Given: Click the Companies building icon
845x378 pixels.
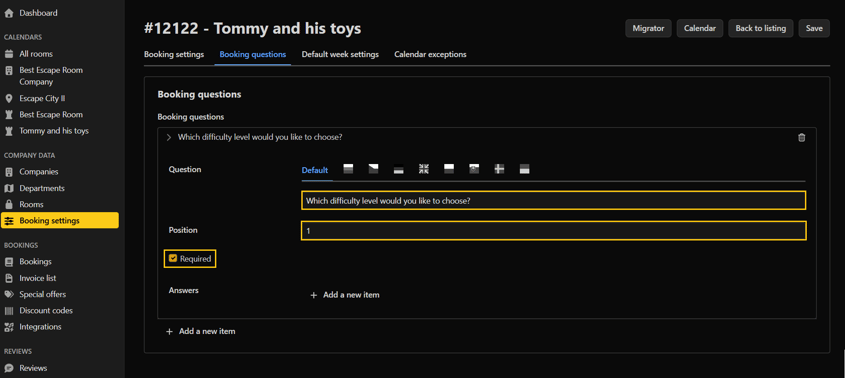Looking at the screenshot, I should pos(8,172).
